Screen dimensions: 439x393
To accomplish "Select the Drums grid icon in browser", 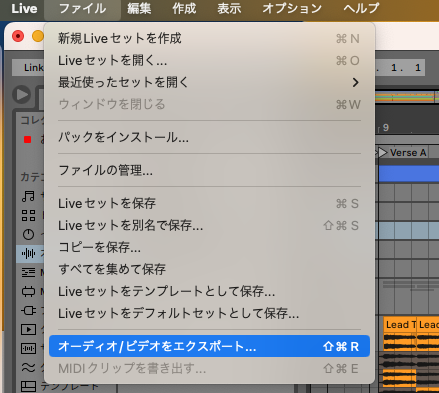I will click(x=28, y=215).
